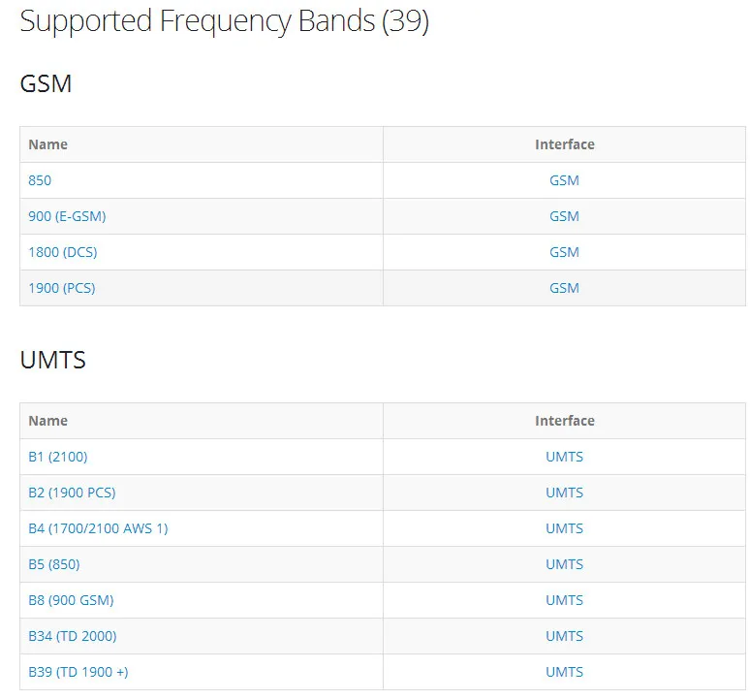Viewport: 750px width, 700px height.
Task: Click the 900 (E-GSM) band link
Action: tap(67, 216)
